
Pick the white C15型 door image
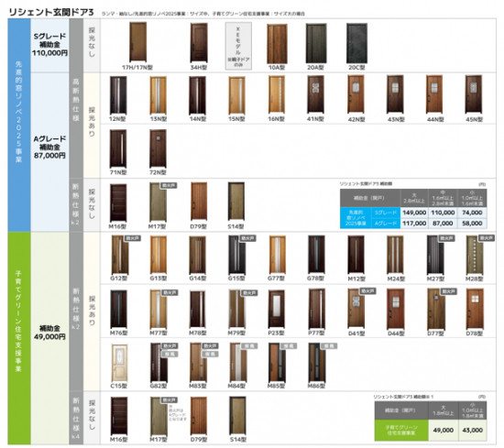click(x=119, y=363)
